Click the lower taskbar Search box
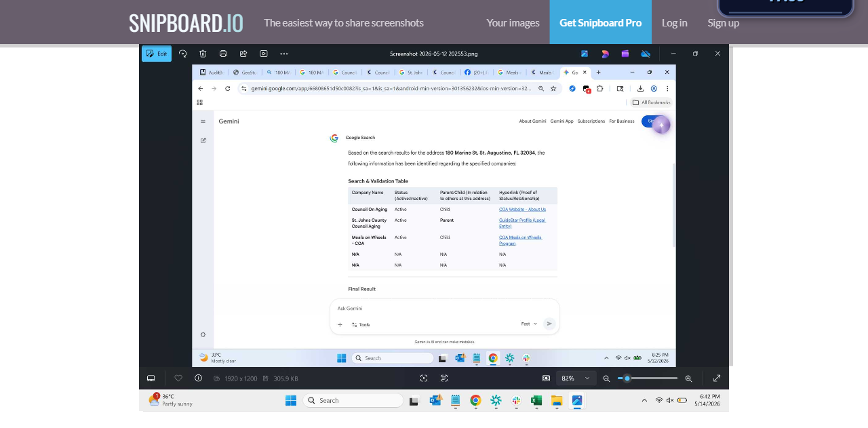868x428 pixels. point(352,400)
